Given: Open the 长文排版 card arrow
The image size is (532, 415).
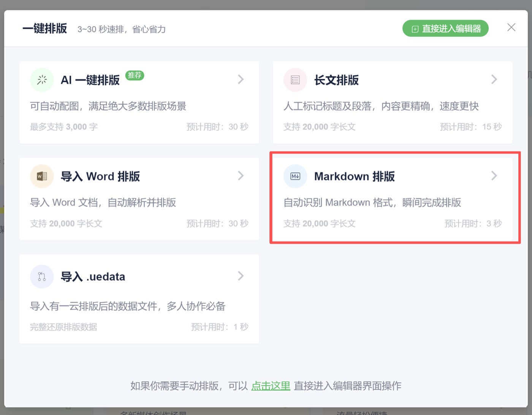Looking at the screenshot, I should [494, 80].
